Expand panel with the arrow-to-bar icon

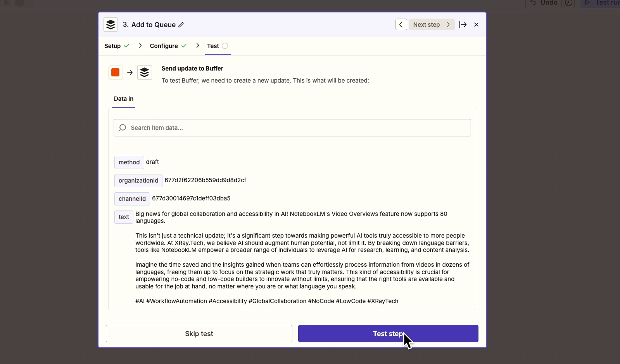coord(463,24)
